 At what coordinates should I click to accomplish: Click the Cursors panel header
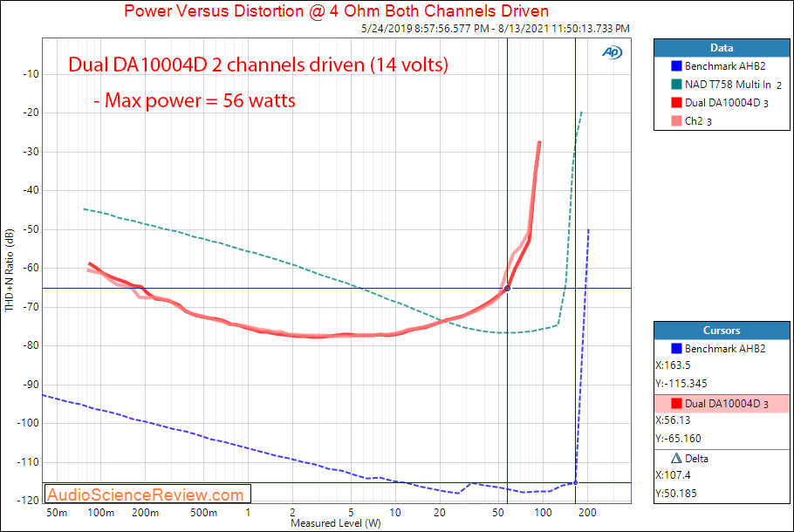[722, 331]
